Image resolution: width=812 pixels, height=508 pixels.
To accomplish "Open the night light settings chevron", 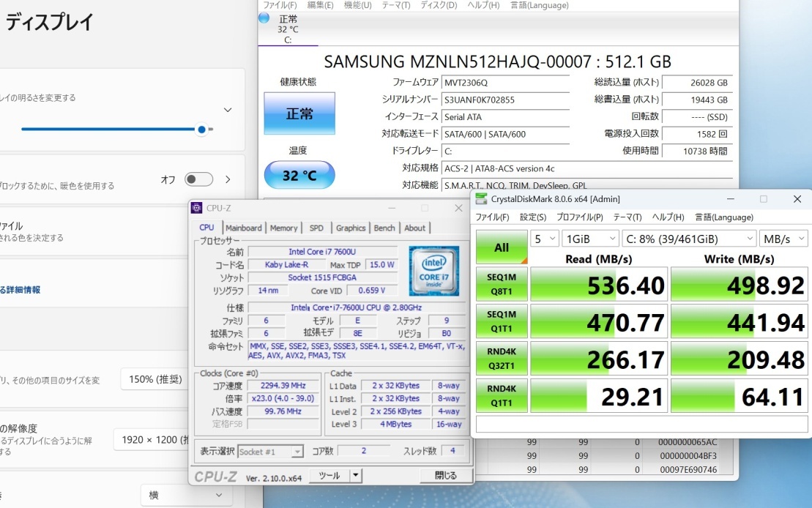I will [x=228, y=179].
